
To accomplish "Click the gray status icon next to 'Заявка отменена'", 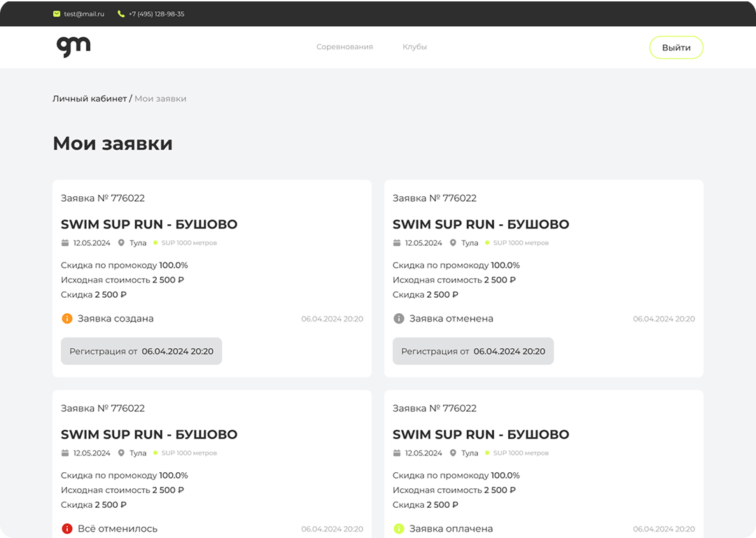I will tap(399, 319).
